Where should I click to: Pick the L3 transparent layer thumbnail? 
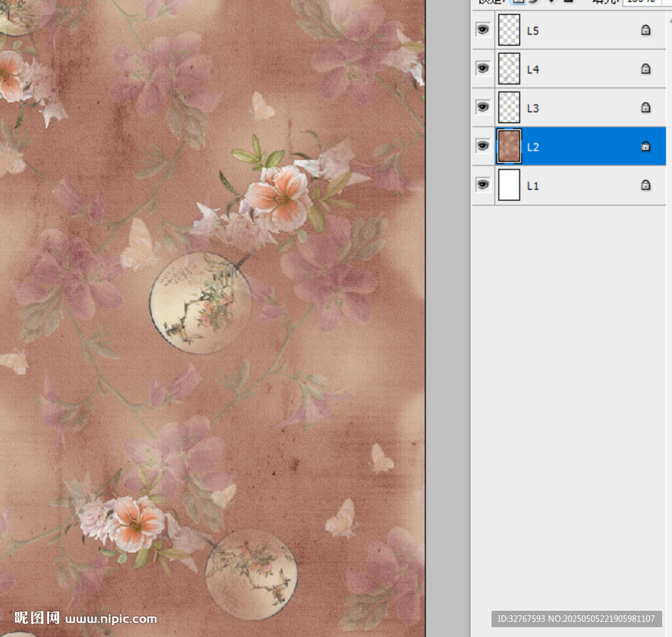[509, 107]
